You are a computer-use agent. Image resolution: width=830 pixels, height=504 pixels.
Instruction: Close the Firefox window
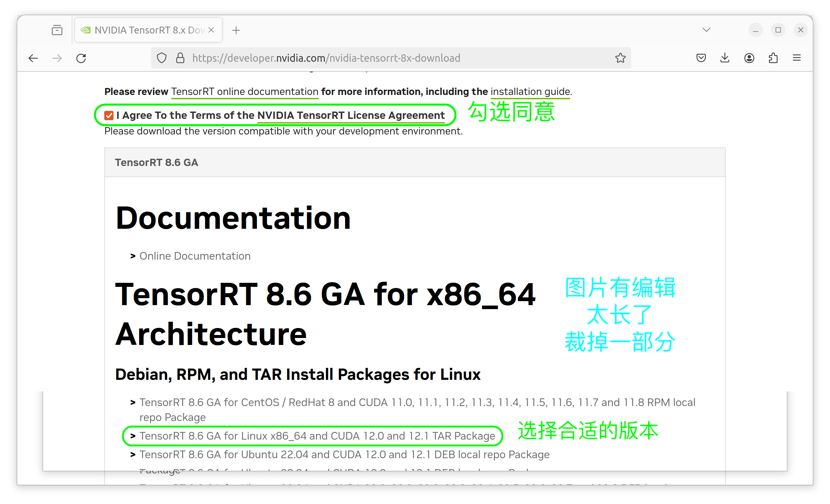tap(801, 30)
